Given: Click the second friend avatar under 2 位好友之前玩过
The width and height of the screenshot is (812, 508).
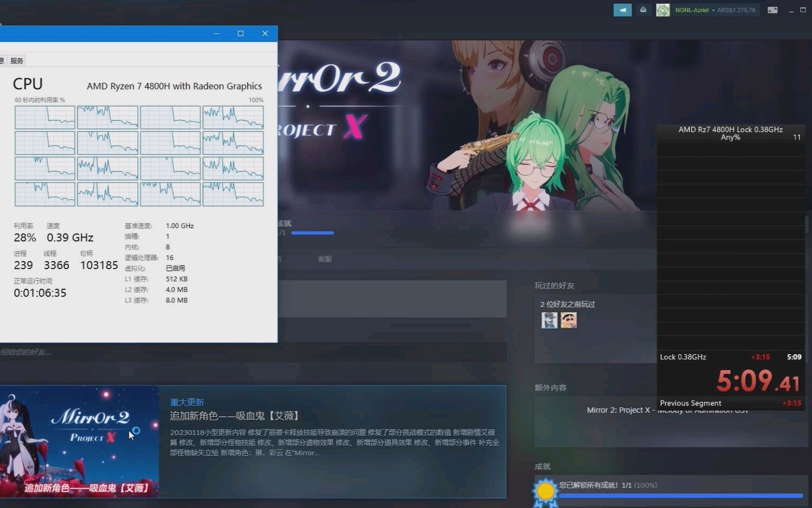Looking at the screenshot, I should (x=569, y=320).
